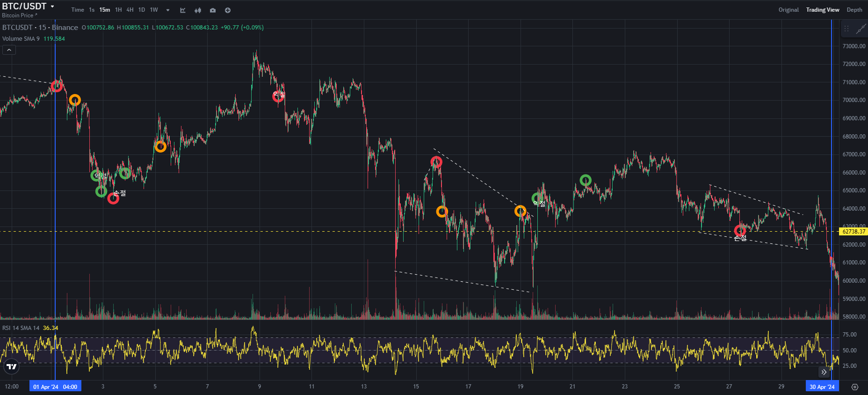Screen dimensions: 868x395
Task: Click the +90.77 (+0.09%) change value
Action: click(242, 28)
